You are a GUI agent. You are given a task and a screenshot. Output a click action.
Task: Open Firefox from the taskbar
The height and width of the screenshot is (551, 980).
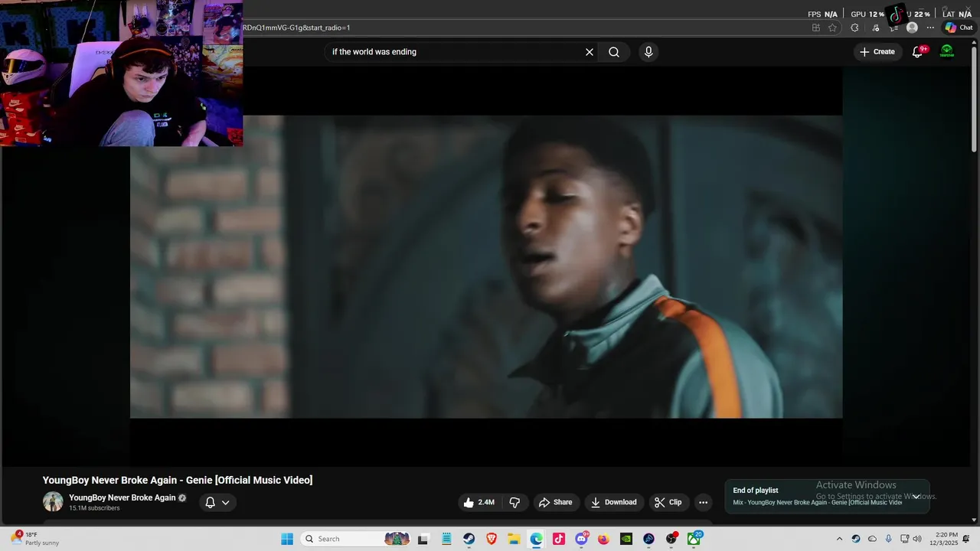pyautogui.click(x=603, y=539)
